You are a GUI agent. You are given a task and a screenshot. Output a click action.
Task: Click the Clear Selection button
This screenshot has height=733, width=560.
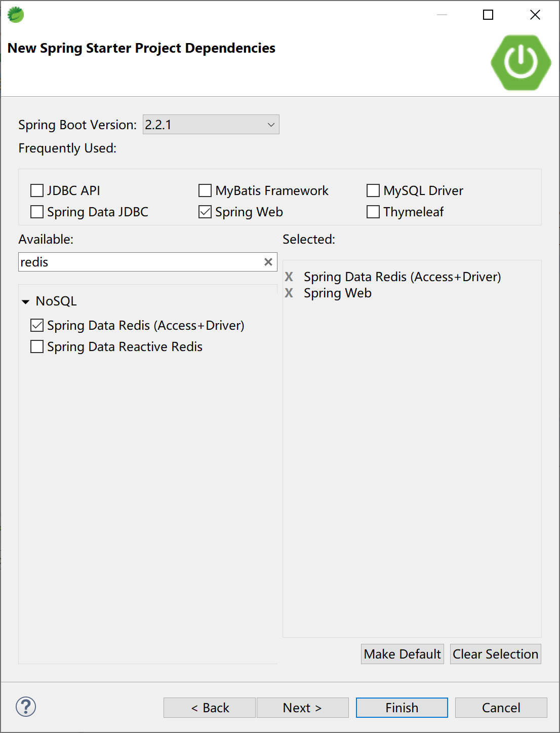[495, 654]
